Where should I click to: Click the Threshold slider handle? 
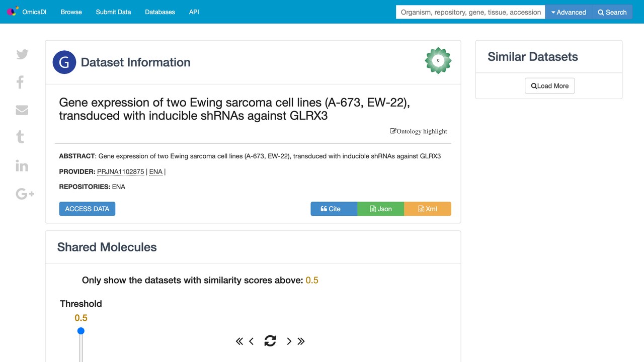[x=81, y=331]
